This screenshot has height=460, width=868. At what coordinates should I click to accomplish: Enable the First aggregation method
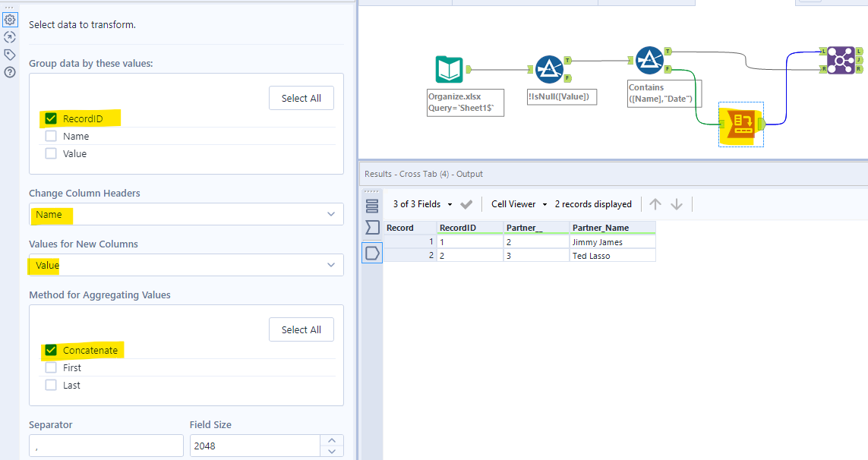tap(50, 367)
